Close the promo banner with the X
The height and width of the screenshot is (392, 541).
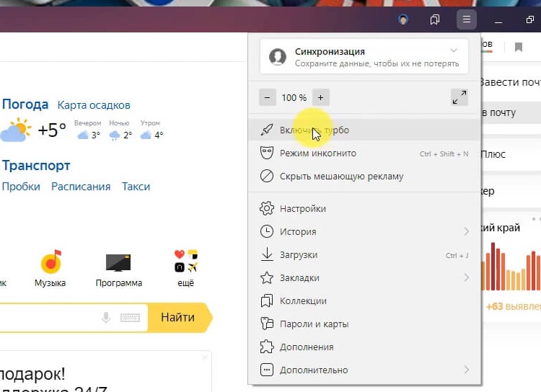(205, 357)
